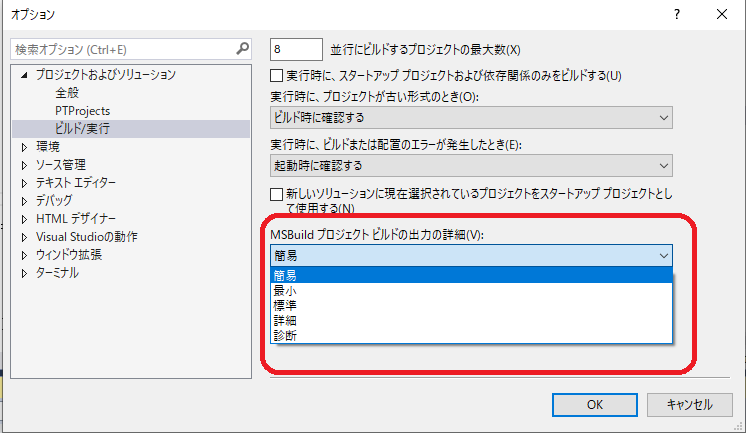Select the 全般 tree item
The width and height of the screenshot is (746, 433).
tap(67, 92)
